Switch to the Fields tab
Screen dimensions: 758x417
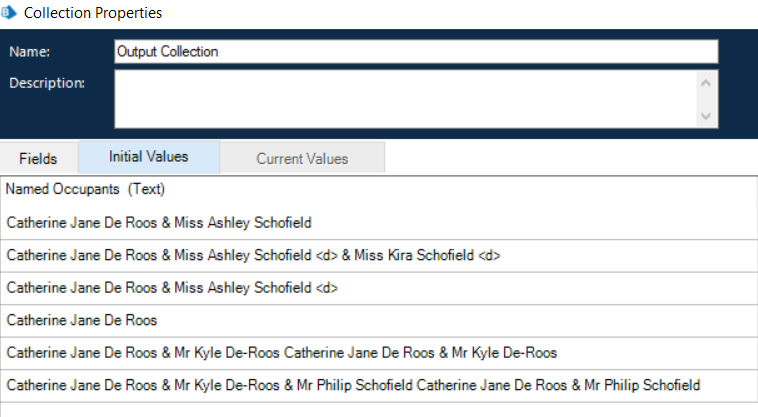click(x=38, y=158)
